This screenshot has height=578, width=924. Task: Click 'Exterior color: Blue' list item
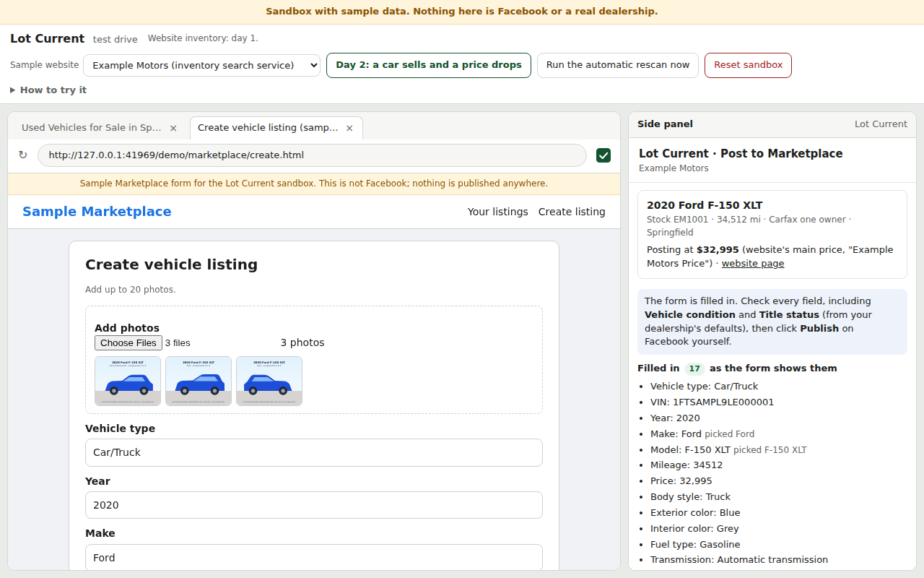point(695,513)
